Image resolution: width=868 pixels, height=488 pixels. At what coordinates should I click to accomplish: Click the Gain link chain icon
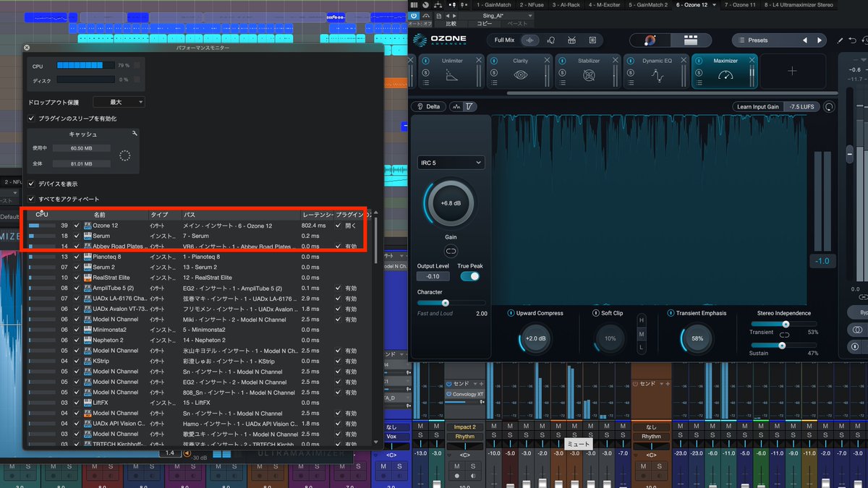tap(451, 251)
